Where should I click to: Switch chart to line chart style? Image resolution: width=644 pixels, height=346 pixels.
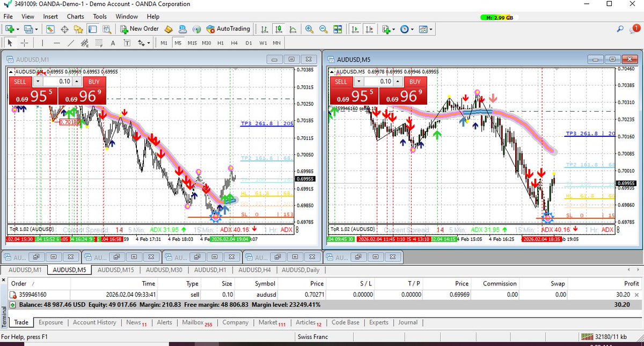292,29
